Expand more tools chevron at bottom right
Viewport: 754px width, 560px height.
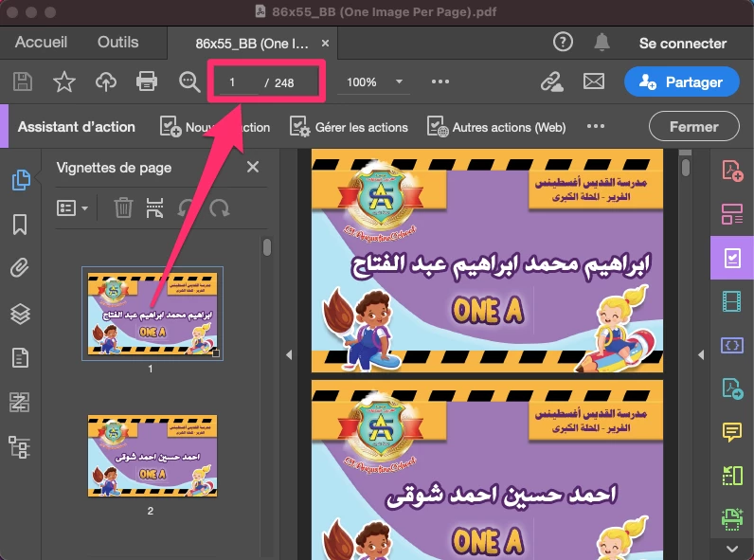[x=732, y=549]
